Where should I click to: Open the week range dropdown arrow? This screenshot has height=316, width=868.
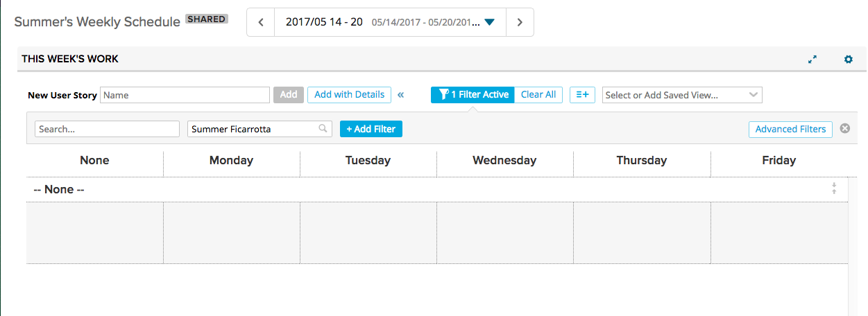pos(489,22)
